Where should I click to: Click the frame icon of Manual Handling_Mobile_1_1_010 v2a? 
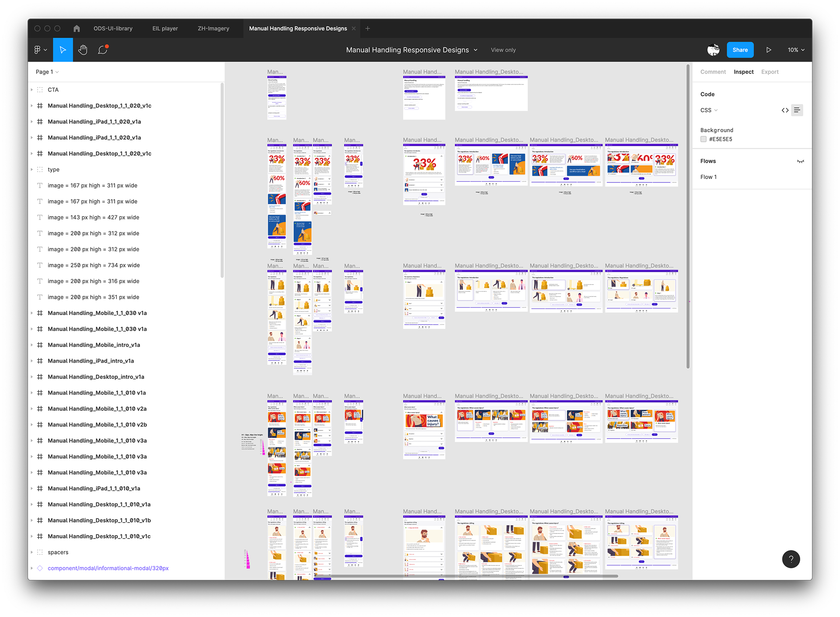coord(40,409)
